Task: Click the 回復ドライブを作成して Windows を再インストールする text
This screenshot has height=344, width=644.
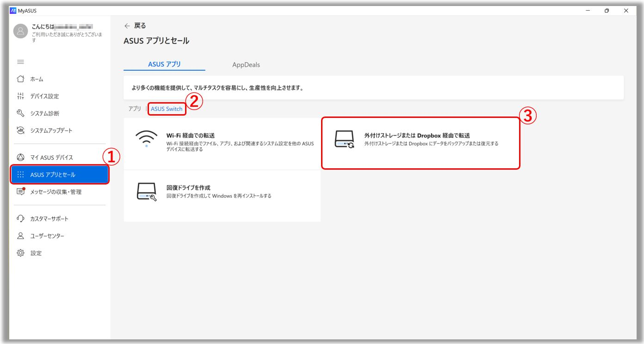Action: pos(219,196)
